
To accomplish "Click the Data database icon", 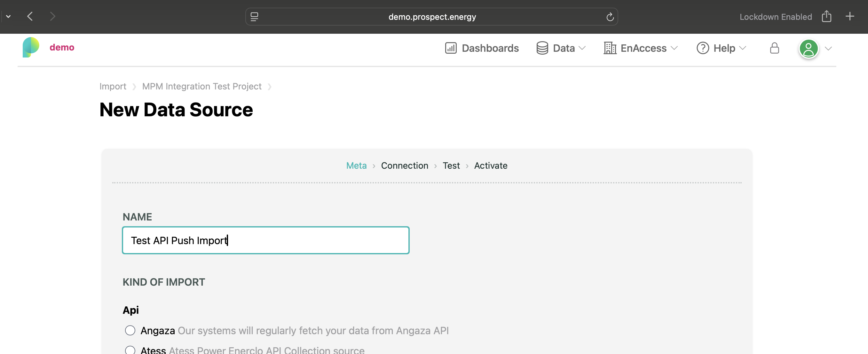I will point(542,48).
